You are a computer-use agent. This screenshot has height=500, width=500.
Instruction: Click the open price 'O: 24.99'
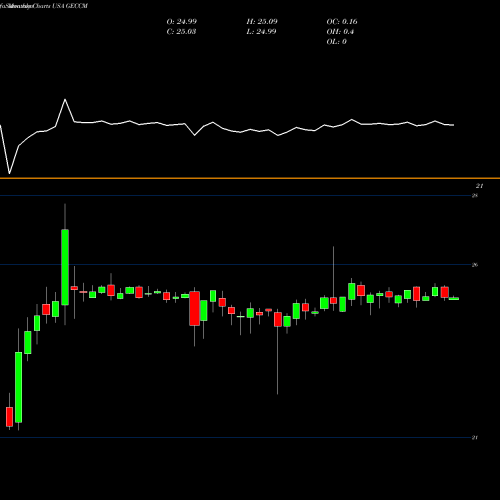click(x=182, y=22)
